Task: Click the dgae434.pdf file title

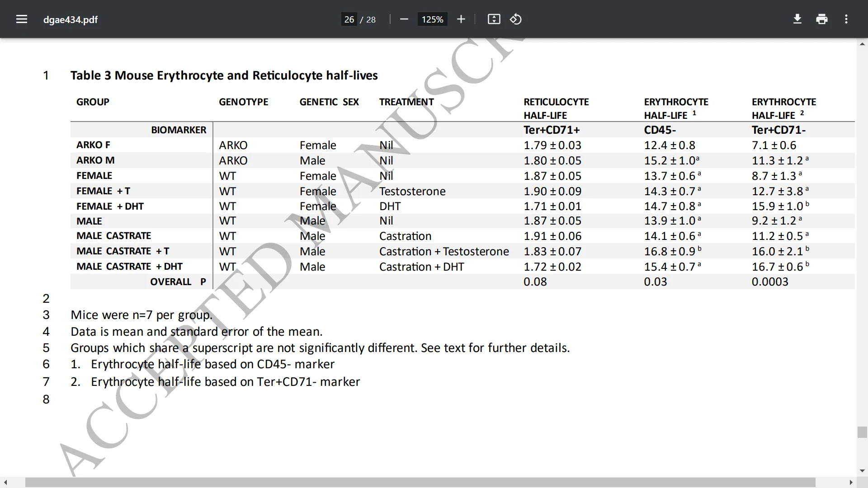Action: (x=71, y=19)
